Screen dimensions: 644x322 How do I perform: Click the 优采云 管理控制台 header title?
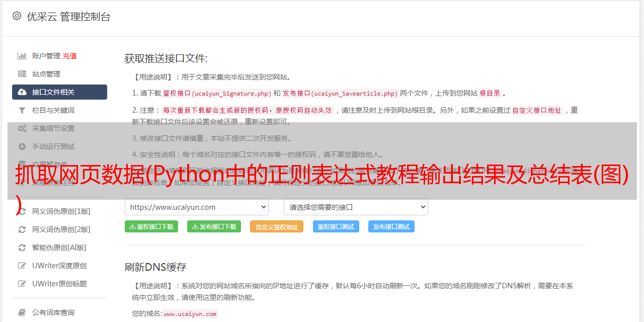(x=68, y=17)
